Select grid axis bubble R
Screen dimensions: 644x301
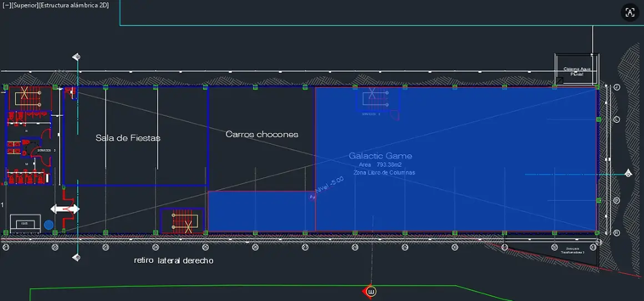(x=616, y=232)
